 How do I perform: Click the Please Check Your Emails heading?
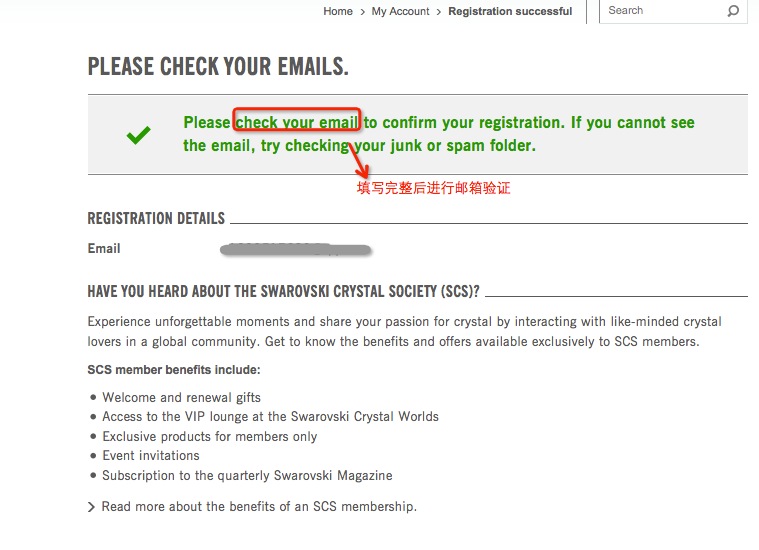point(218,66)
